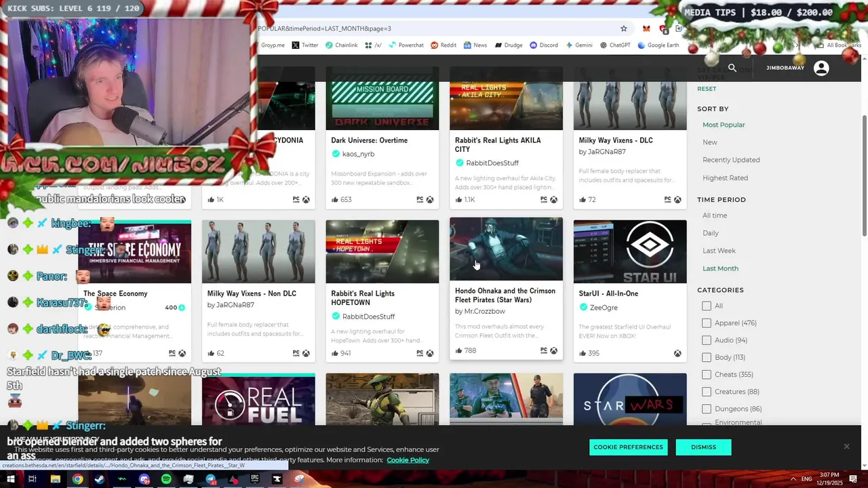Open the Google Earth bookmark
Screen dimensions: 868x488
coord(658,45)
